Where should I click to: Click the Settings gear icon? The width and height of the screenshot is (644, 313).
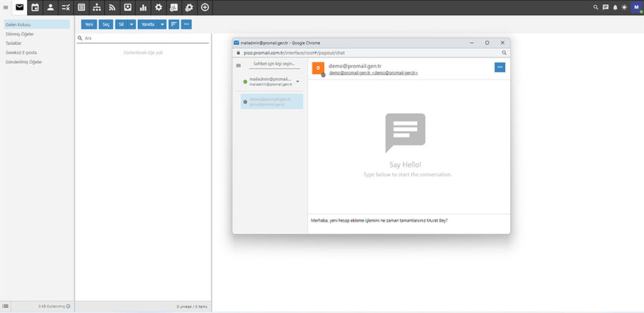[x=158, y=7]
